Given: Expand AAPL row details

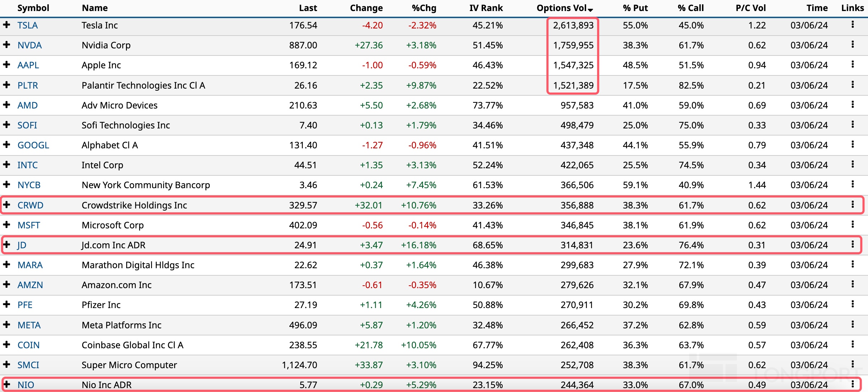Looking at the screenshot, I should [x=6, y=64].
